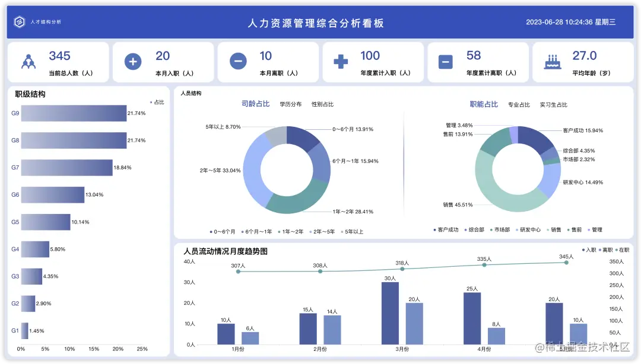Click the 职级结构 panel heading
This screenshot has width=641, height=364.
point(30,94)
